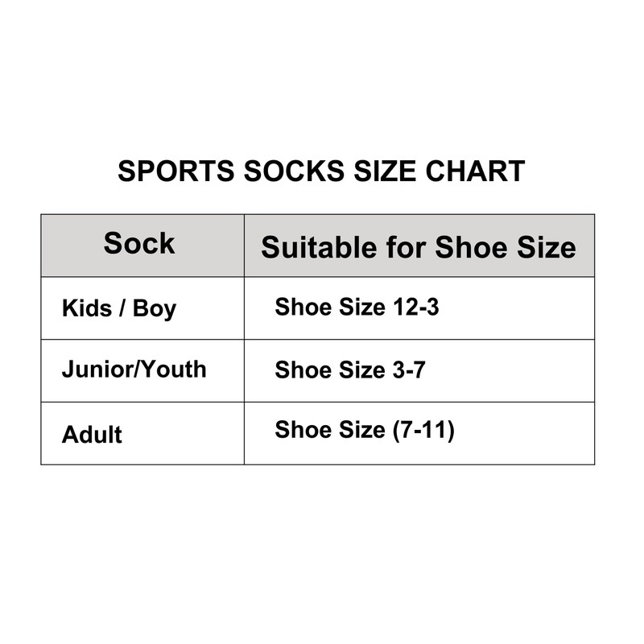644x644 pixels.
Task: Click the Junior/Youth row label
Action: (134, 369)
